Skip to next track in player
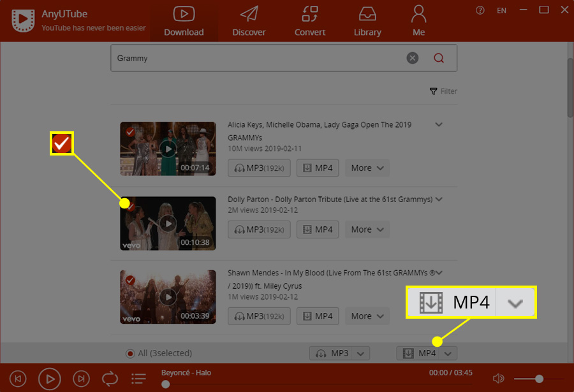Viewport: 574px width, 392px height. pyautogui.click(x=81, y=379)
